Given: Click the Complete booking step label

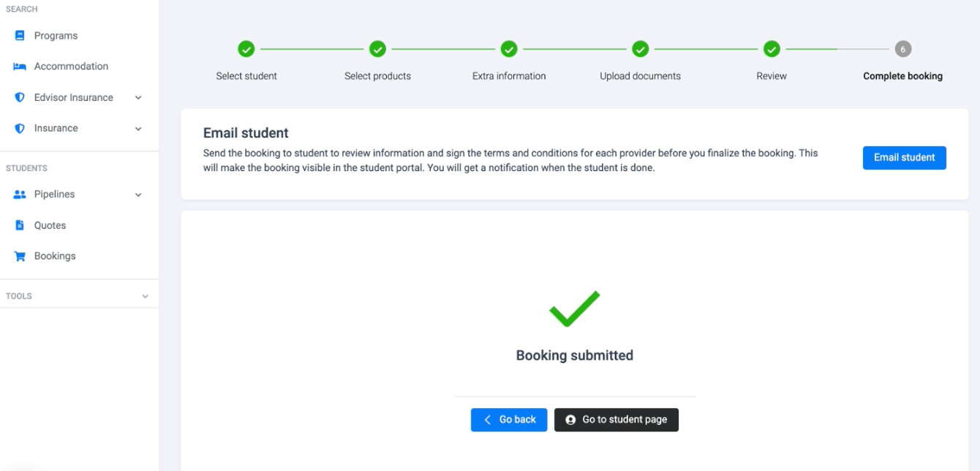Looking at the screenshot, I should [x=902, y=76].
